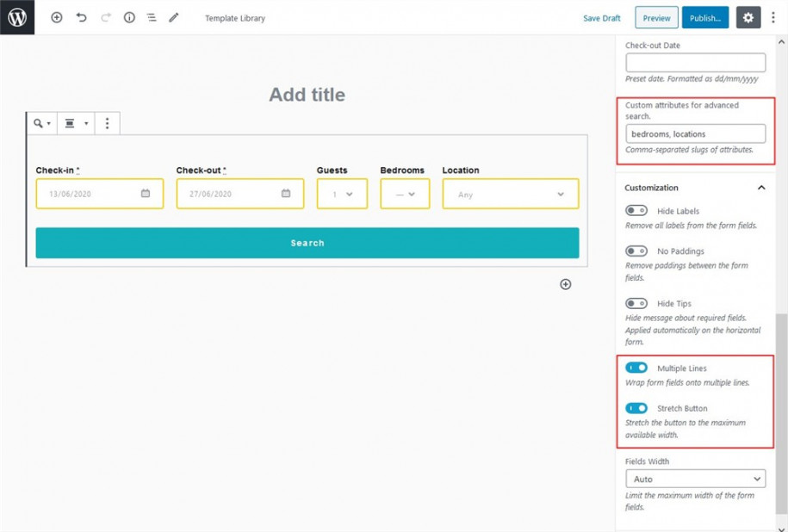
Task: Open the document outline list icon
Action: coord(152,17)
